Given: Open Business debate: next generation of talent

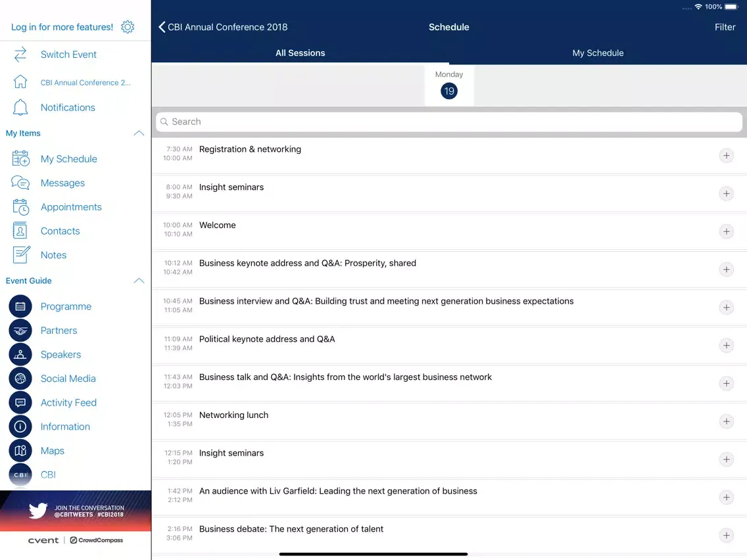Looking at the screenshot, I should pyautogui.click(x=291, y=528).
